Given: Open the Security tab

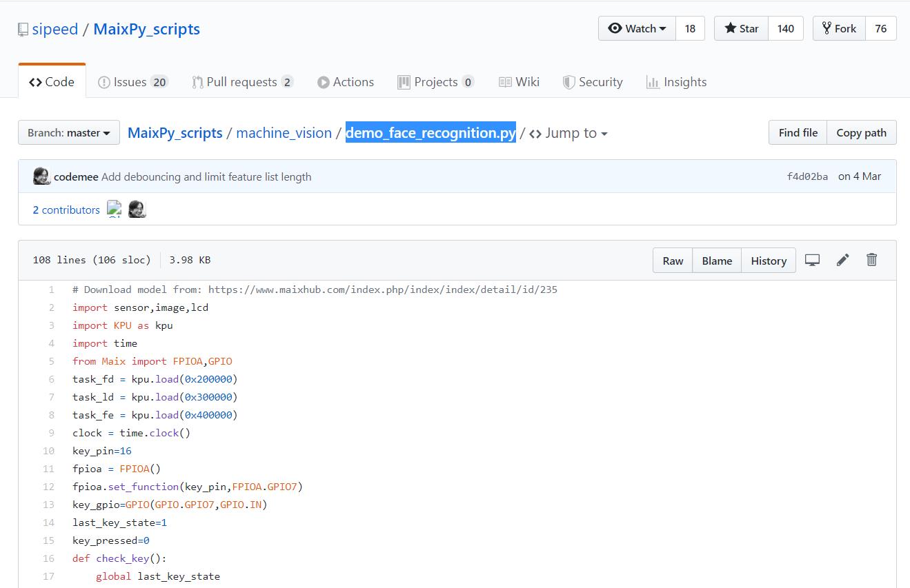Looking at the screenshot, I should 593,82.
